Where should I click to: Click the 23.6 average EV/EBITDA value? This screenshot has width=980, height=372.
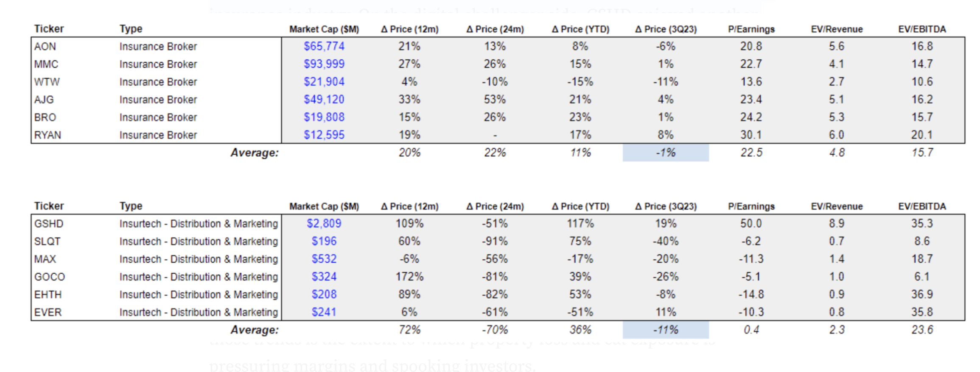[922, 330]
